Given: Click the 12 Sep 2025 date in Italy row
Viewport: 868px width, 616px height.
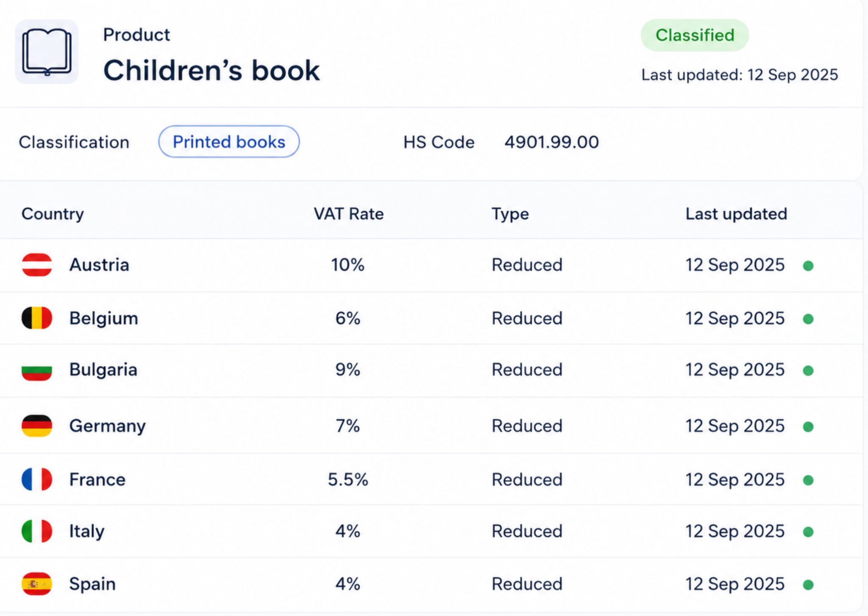Looking at the screenshot, I should coord(735,531).
